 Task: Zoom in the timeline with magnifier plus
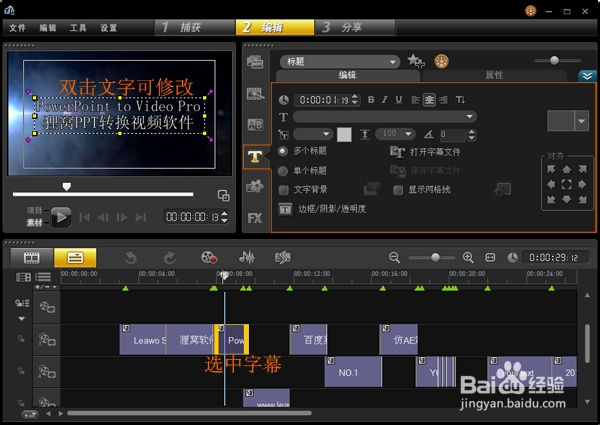coord(468,257)
